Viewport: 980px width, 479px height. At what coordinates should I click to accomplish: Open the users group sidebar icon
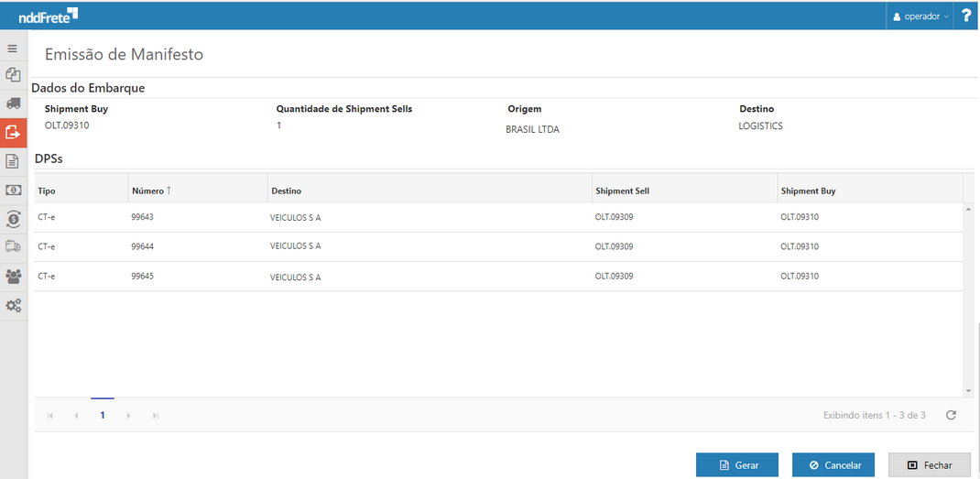(13, 276)
